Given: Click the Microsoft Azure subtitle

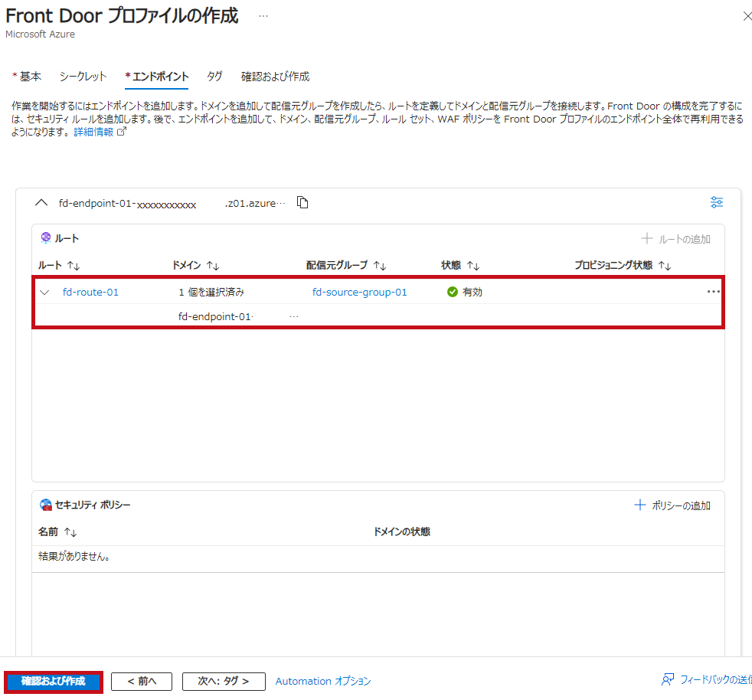Looking at the screenshot, I should click(41, 34).
